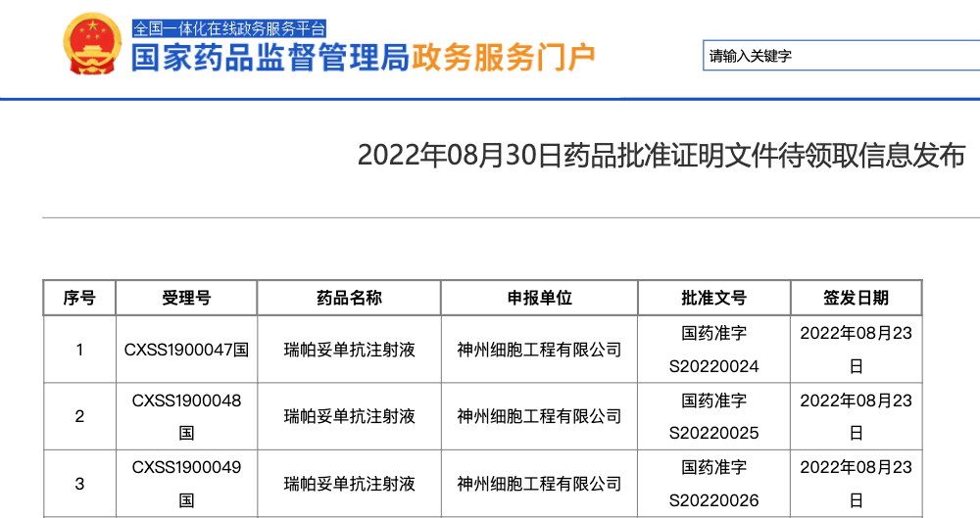Select 瑞帕妥单抗注射液 in row 3
The image size is (980, 518).
coord(350,484)
